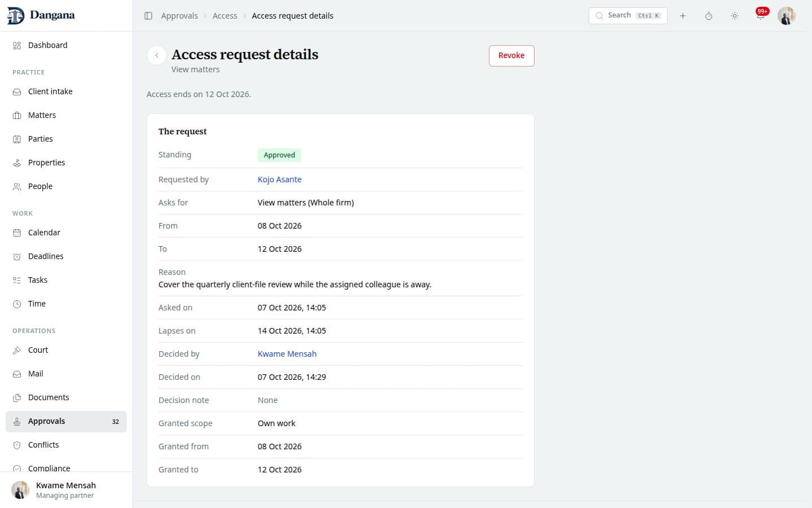The width and height of the screenshot is (812, 508).
Task: Click the Client intake inbox icon
Action: [17, 91]
